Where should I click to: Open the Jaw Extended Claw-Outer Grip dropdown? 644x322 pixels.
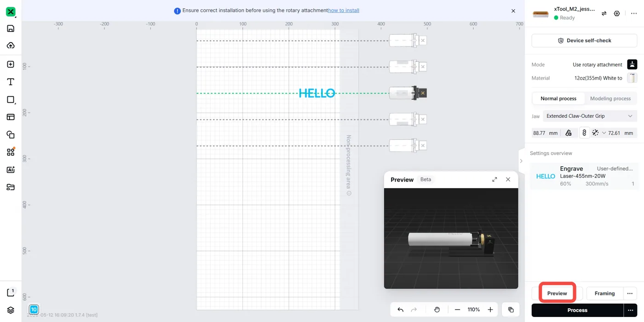tap(590, 116)
